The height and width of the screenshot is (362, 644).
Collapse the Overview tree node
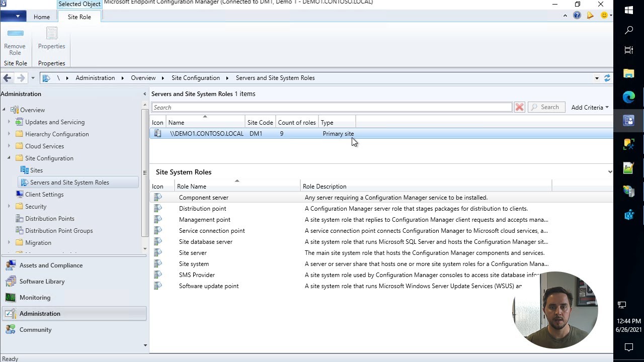tap(4, 110)
